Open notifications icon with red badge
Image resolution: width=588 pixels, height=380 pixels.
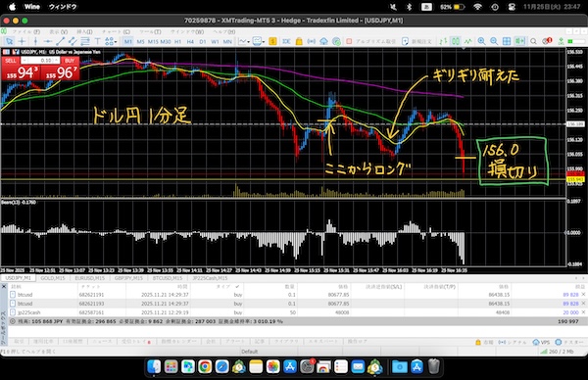547,41
